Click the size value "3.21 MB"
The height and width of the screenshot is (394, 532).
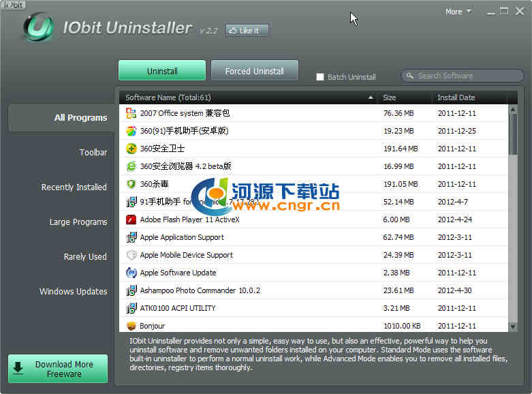coord(396,308)
